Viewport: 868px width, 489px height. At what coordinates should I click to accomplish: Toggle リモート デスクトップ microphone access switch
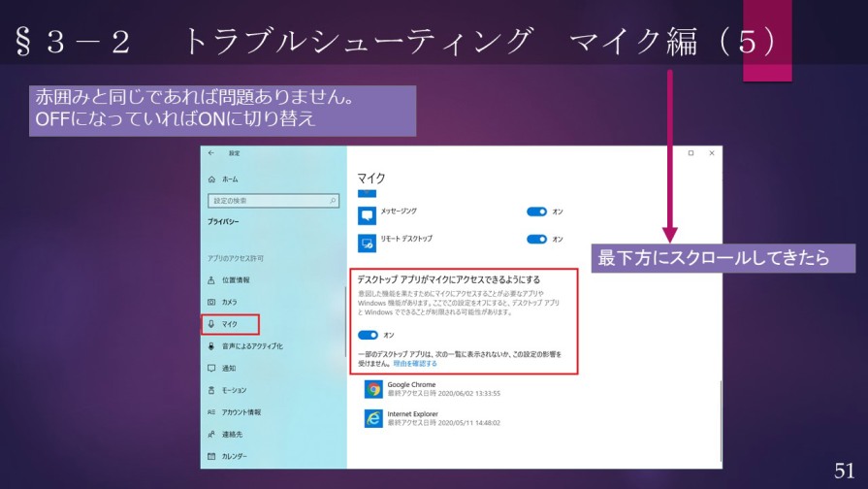point(536,239)
